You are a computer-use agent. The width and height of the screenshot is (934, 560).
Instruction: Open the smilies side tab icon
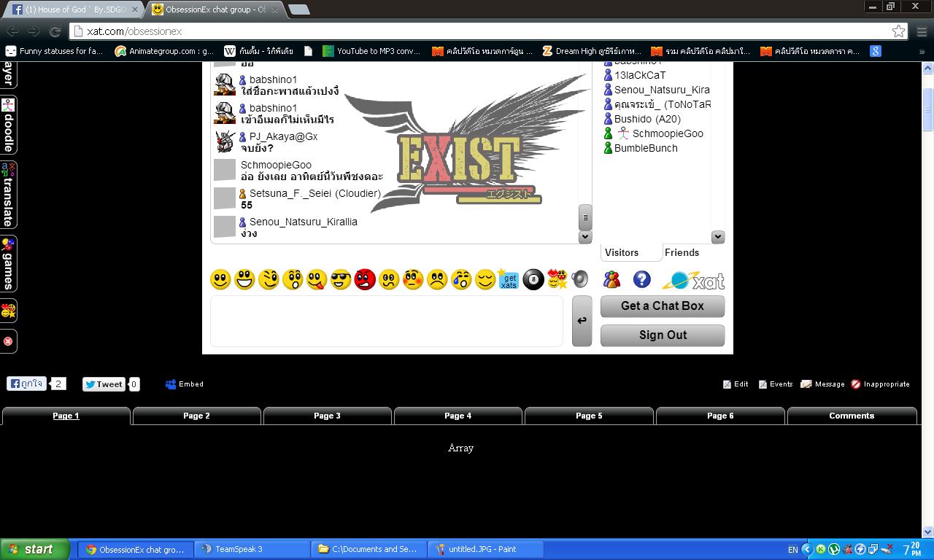[x=8, y=311]
